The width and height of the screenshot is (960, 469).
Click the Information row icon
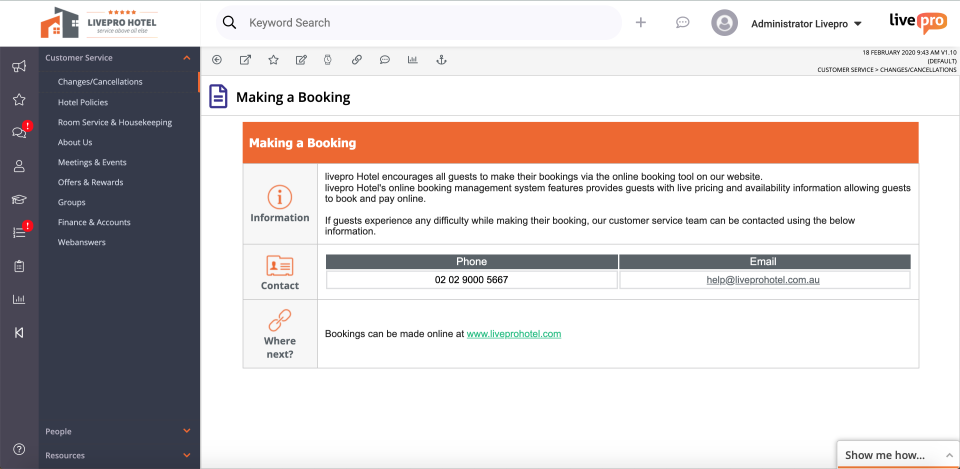[280, 197]
